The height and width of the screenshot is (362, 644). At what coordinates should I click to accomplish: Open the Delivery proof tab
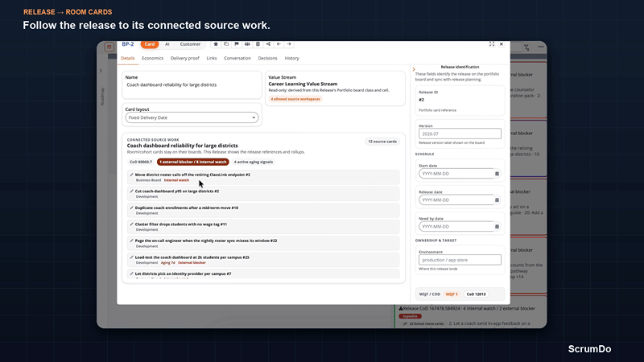pyautogui.click(x=185, y=58)
